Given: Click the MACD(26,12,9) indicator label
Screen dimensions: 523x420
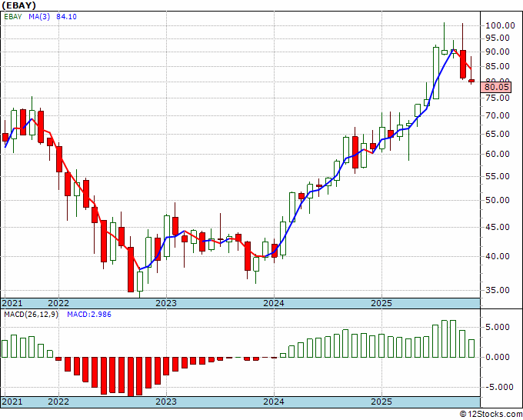Looking at the screenshot, I should [x=31, y=315].
